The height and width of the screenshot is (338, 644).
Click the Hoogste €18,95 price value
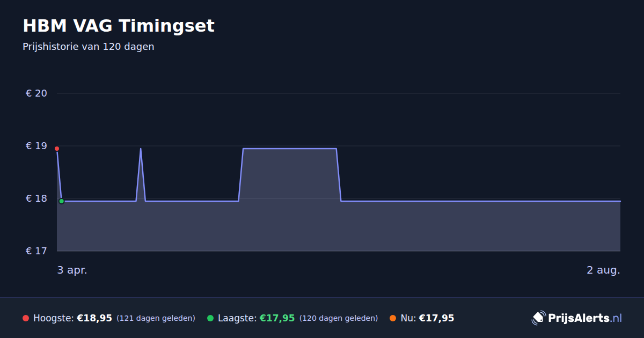94,318
